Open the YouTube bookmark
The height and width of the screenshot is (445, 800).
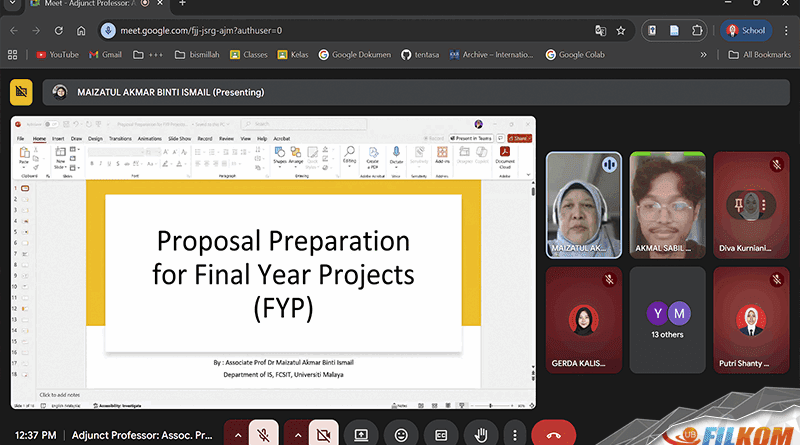(x=57, y=55)
